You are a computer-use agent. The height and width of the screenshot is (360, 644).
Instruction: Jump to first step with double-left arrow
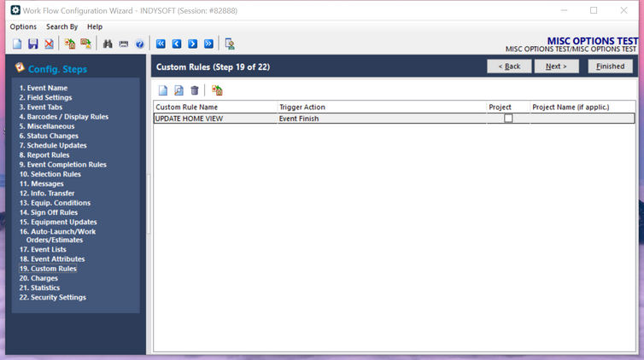coord(161,44)
